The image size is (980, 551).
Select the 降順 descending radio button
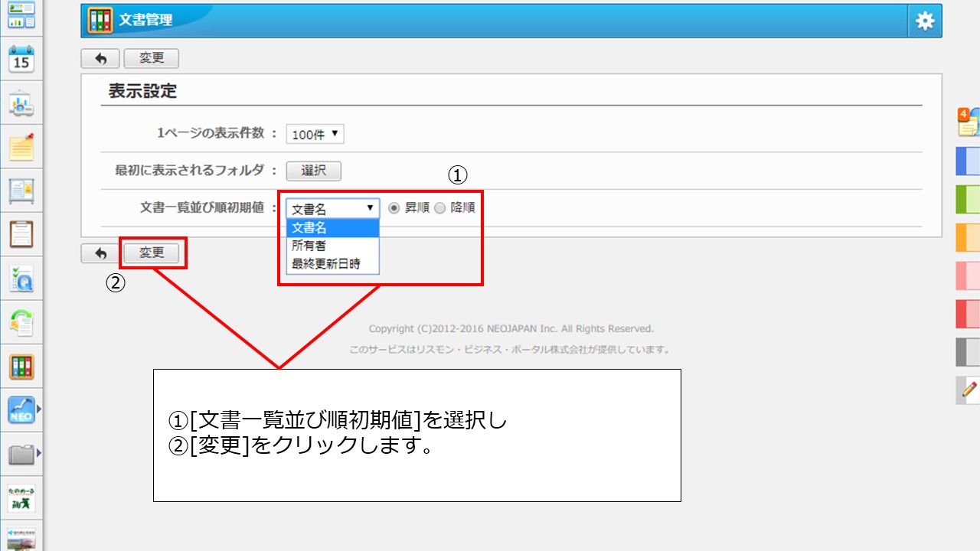tap(439, 207)
